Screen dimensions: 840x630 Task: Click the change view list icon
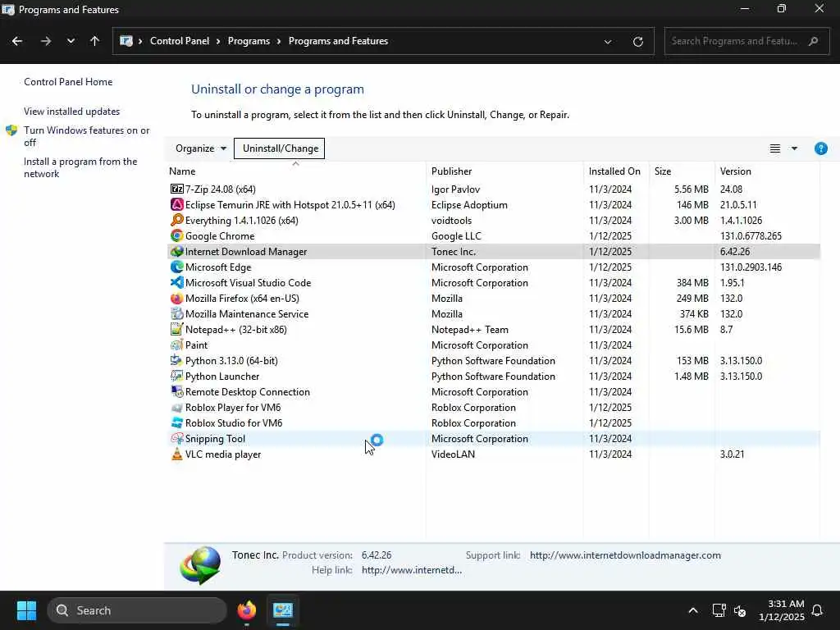click(774, 148)
